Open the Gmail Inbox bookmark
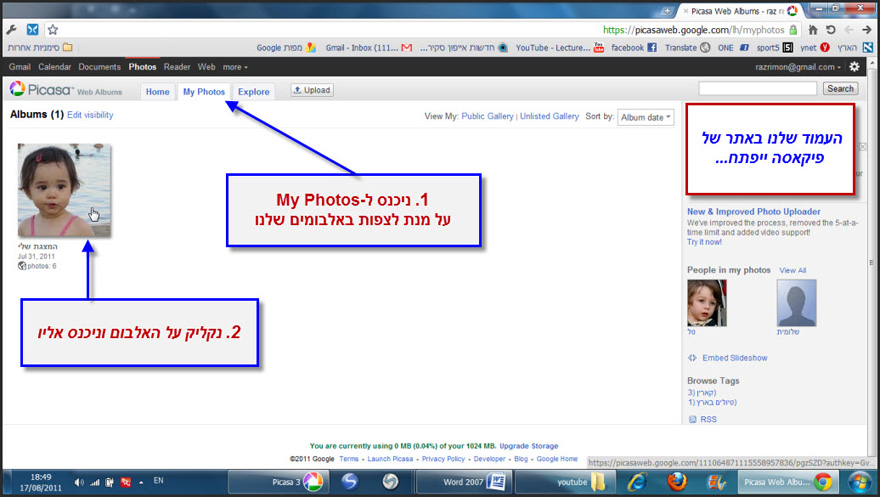880x497 pixels. pyautogui.click(x=369, y=48)
